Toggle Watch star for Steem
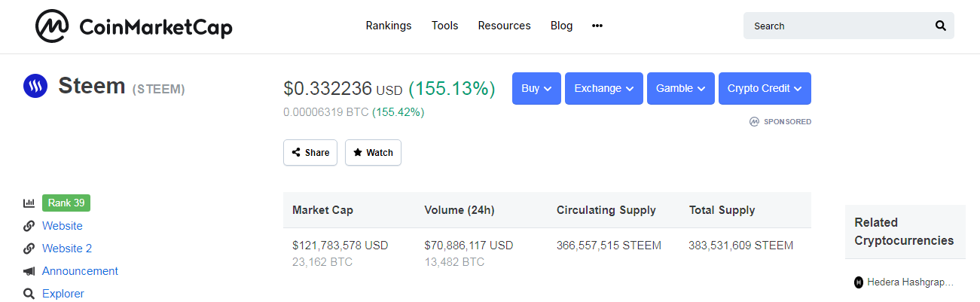 click(373, 152)
